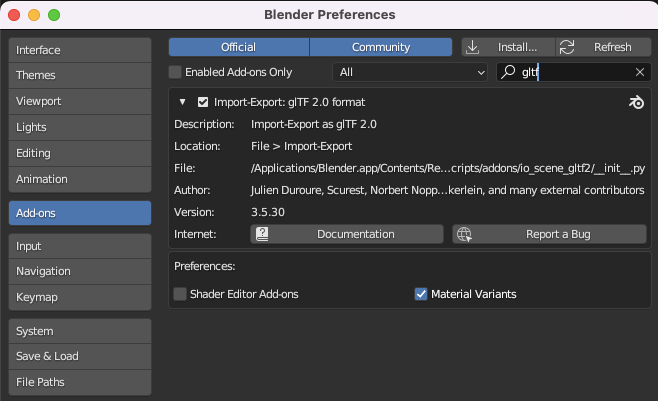Click the Documentation book icon
The height and width of the screenshot is (401, 658).
click(262, 234)
